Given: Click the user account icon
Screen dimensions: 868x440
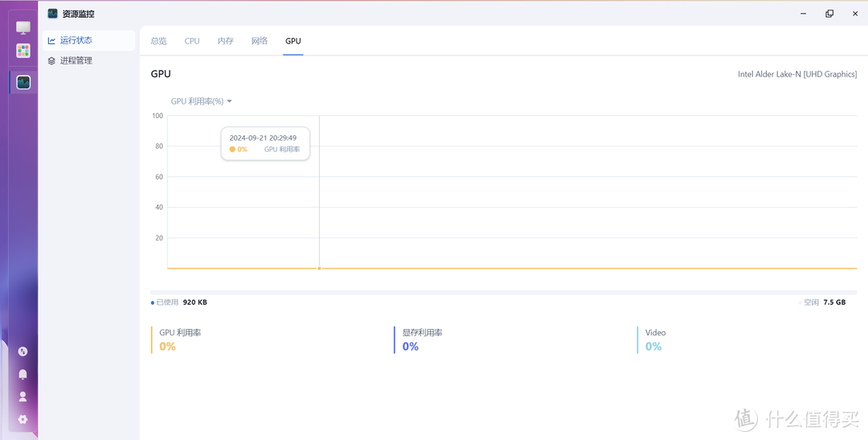Looking at the screenshot, I should (23, 397).
